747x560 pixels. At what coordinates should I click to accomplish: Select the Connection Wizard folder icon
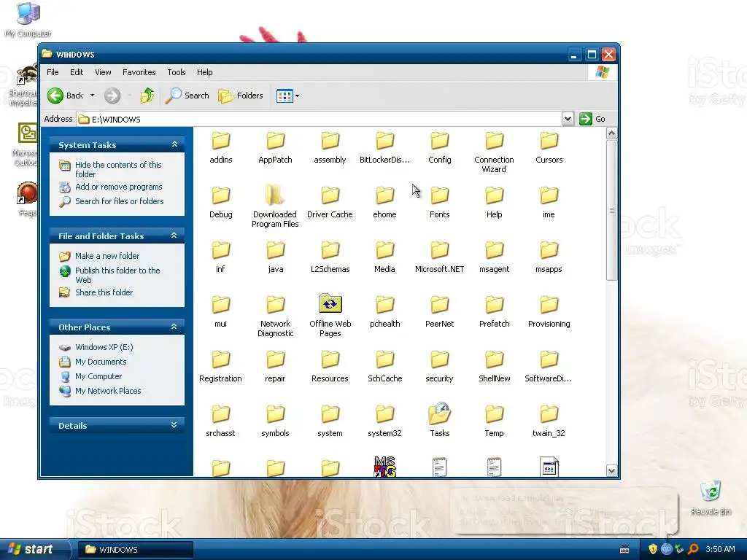coord(494,141)
